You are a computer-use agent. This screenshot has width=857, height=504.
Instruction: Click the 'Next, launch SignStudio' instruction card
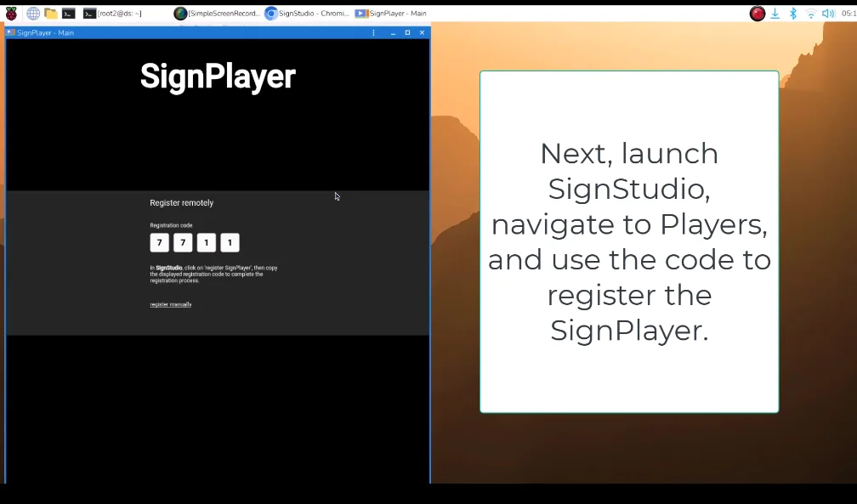tap(629, 241)
